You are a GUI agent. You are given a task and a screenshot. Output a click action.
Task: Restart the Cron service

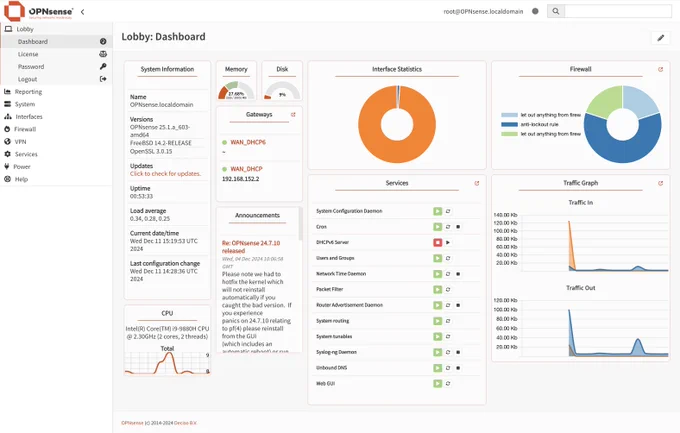448,227
